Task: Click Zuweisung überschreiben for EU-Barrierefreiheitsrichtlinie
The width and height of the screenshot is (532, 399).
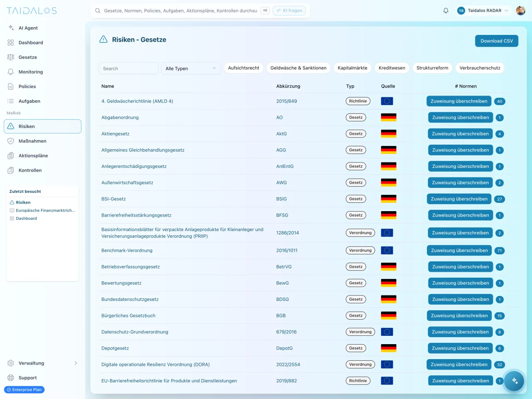Action: point(461,381)
